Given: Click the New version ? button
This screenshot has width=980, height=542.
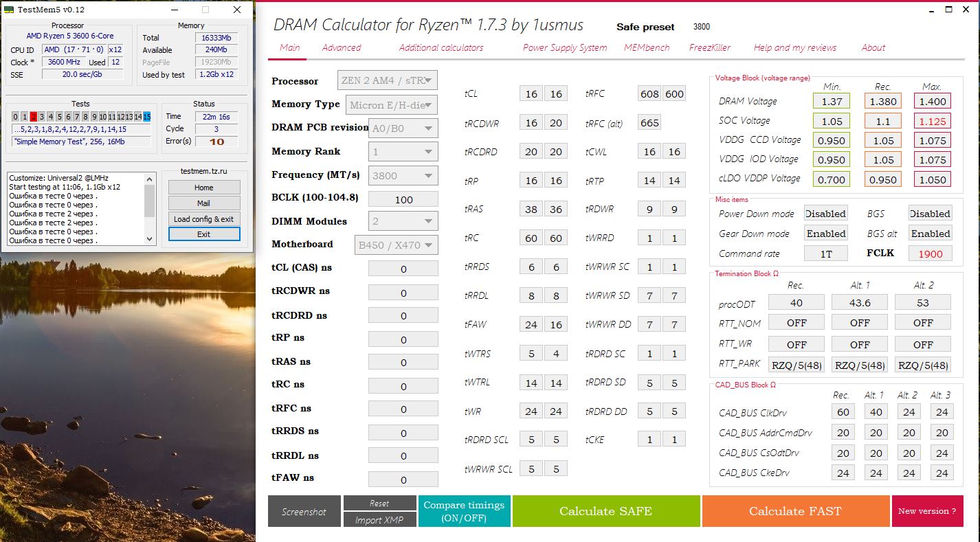Looking at the screenshot, I should (927, 511).
